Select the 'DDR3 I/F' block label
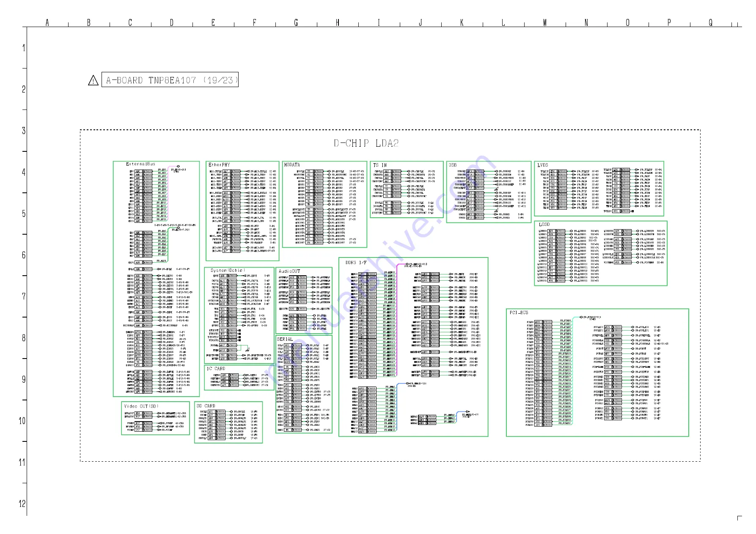The image size is (756, 534). pyautogui.click(x=356, y=263)
